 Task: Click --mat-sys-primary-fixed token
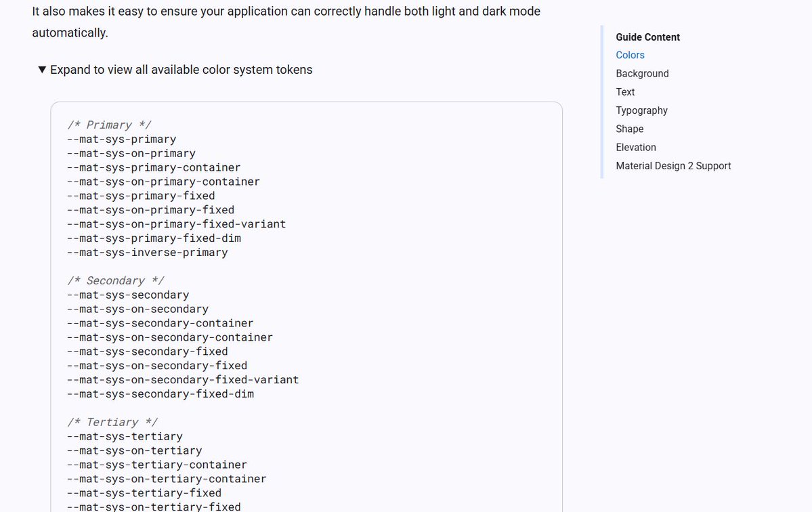point(141,196)
